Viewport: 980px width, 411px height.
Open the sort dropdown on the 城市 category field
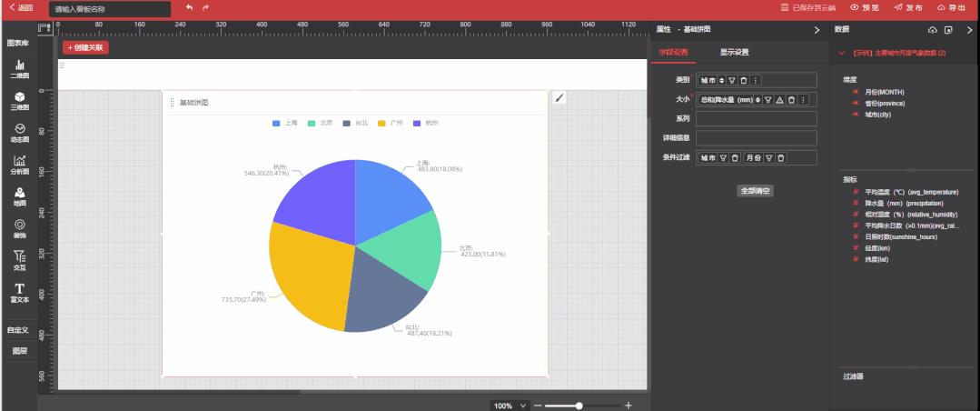pyautogui.click(x=721, y=80)
